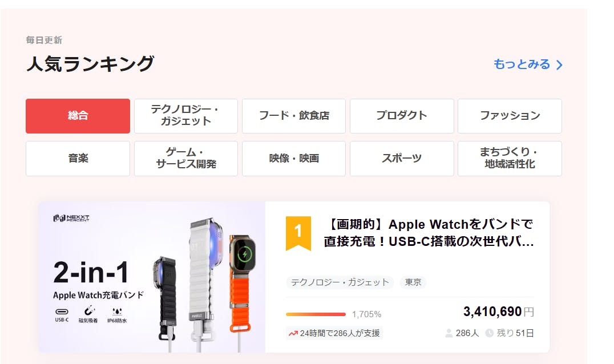
Task: Open the もっとみる link
Action: coord(528,64)
